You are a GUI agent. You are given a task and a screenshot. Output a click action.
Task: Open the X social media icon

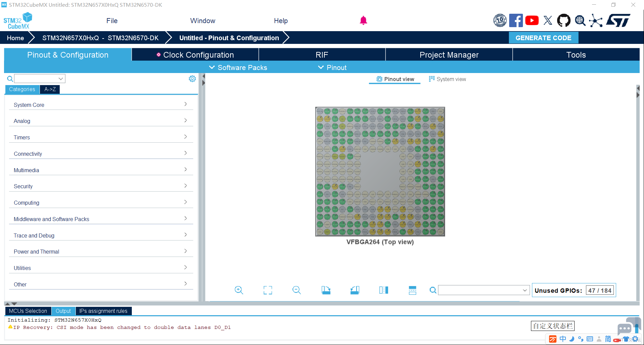548,20
